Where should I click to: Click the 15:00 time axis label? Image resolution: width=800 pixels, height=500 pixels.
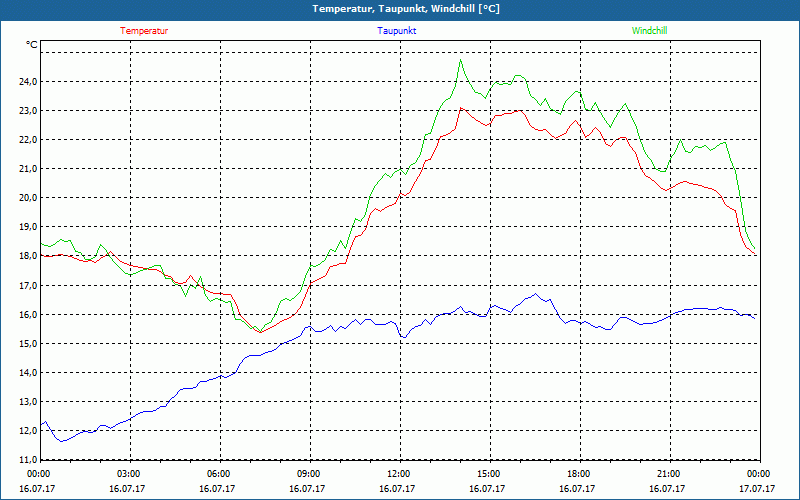click(488, 474)
